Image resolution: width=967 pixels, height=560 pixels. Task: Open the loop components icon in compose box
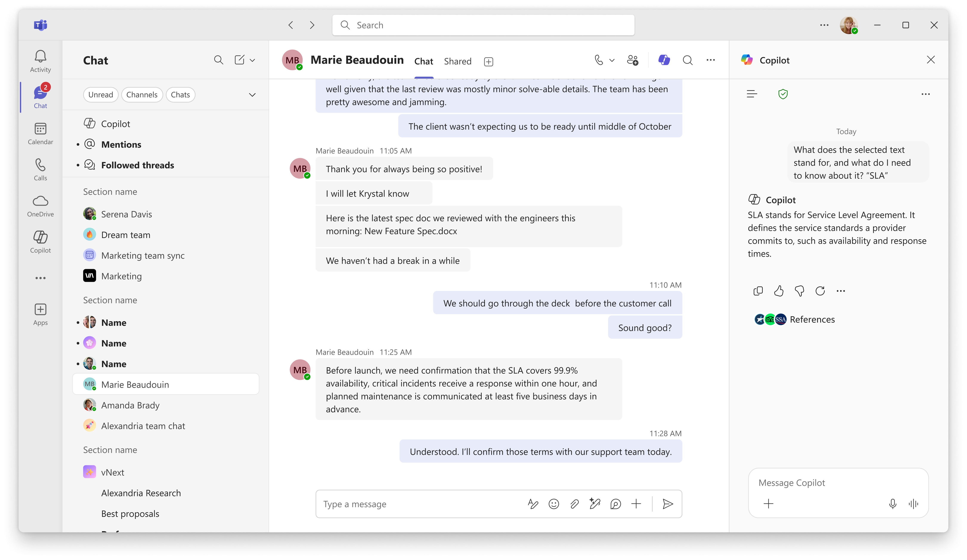point(616,504)
